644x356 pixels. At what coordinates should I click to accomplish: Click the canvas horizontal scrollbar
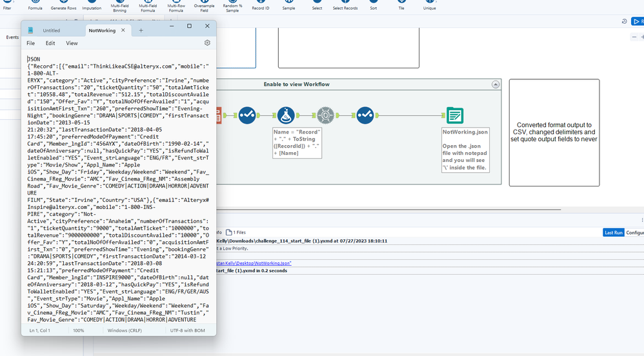point(388,210)
